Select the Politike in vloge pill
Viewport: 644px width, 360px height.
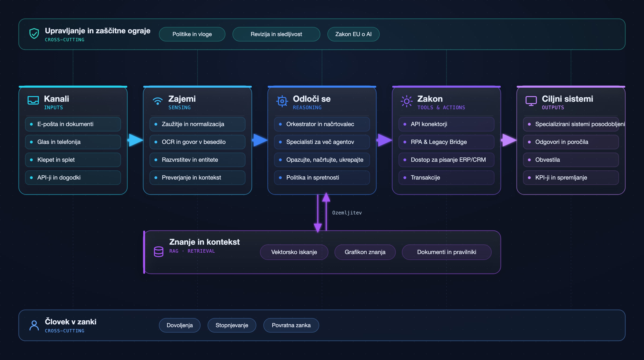pos(192,34)
